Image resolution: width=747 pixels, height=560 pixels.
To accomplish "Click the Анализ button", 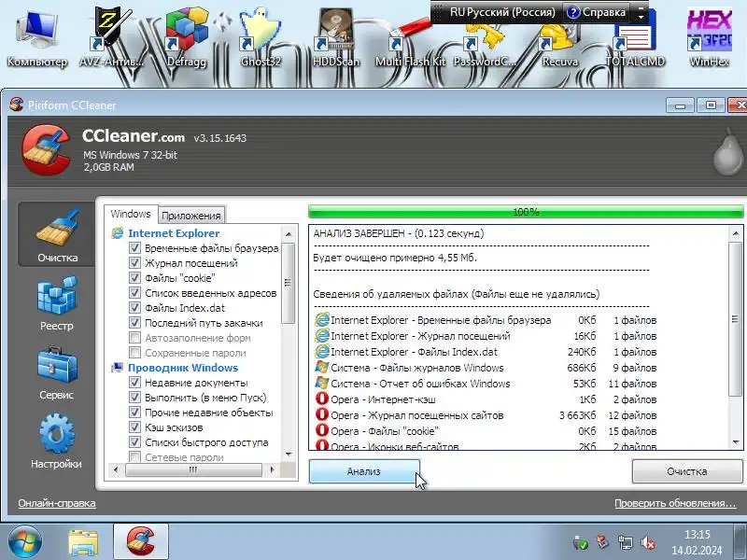I will pyautogui.click(x=364, y=471).
